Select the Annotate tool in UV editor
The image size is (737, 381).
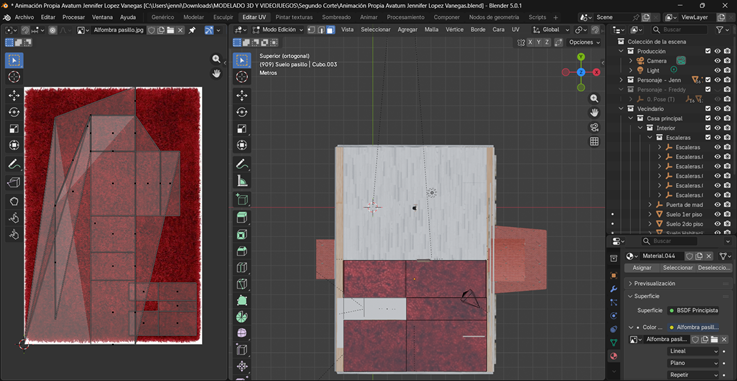(x=14, y=164)
